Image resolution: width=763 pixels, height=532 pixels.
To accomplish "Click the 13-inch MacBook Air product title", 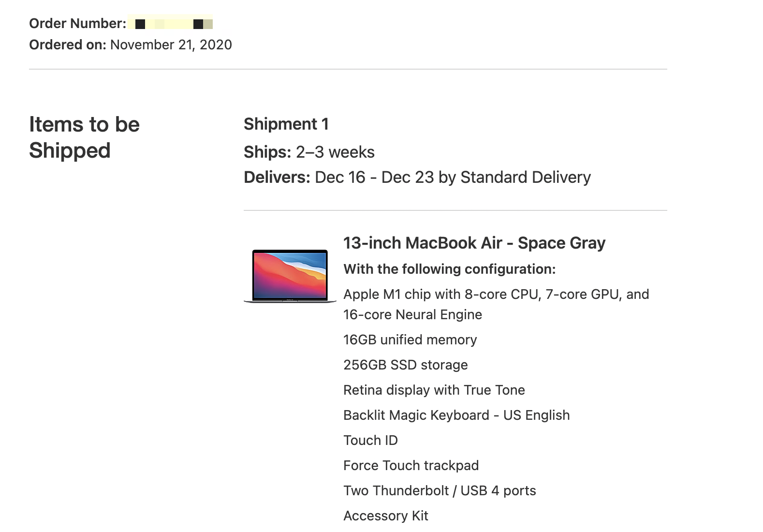I will click(474, 243).
